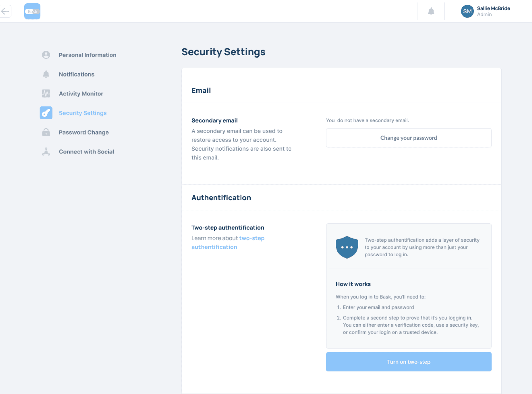The height and width of the screenshot is (394, 532).
Task: Click Turn on two-step button
Action: tap(408, 362)
